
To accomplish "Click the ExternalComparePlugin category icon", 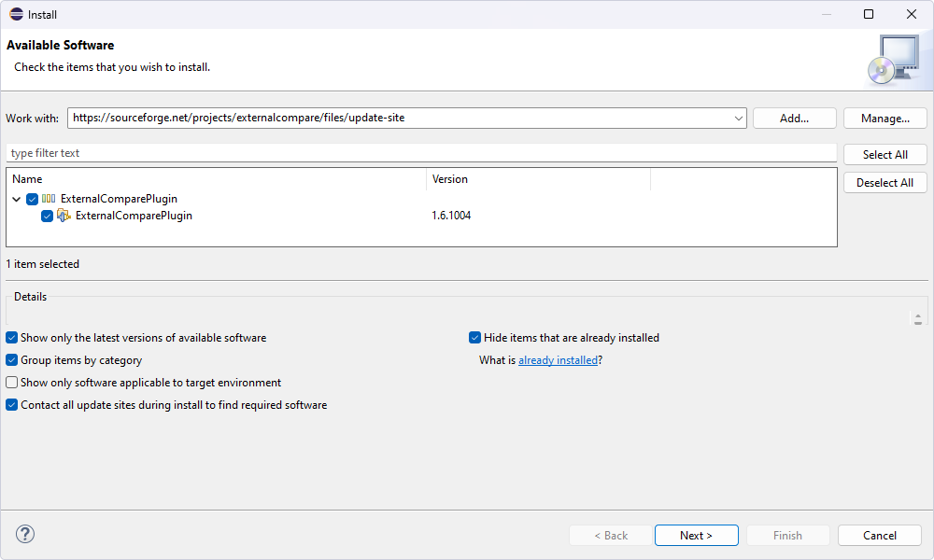I will pos(49,199).
